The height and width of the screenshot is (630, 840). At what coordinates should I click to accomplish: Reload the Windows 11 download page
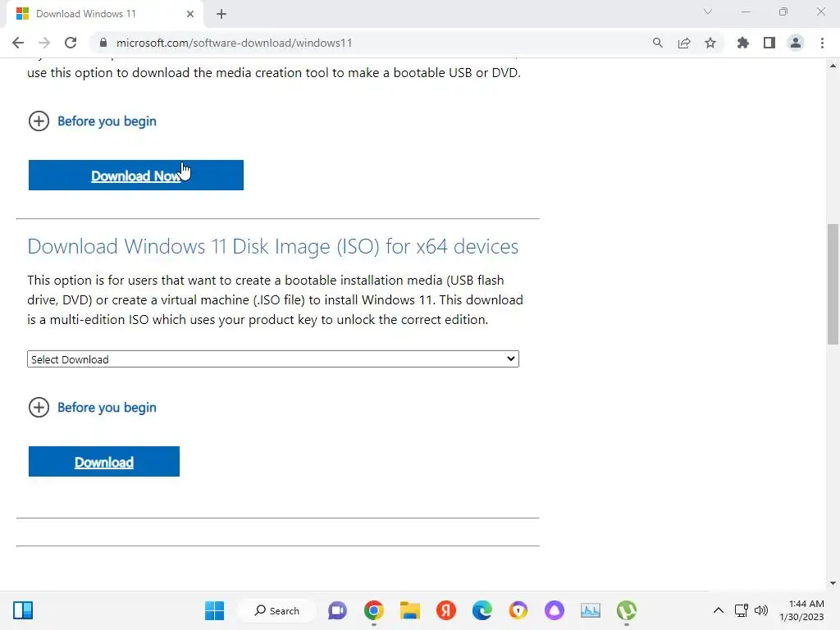click(x=71, y=43)
